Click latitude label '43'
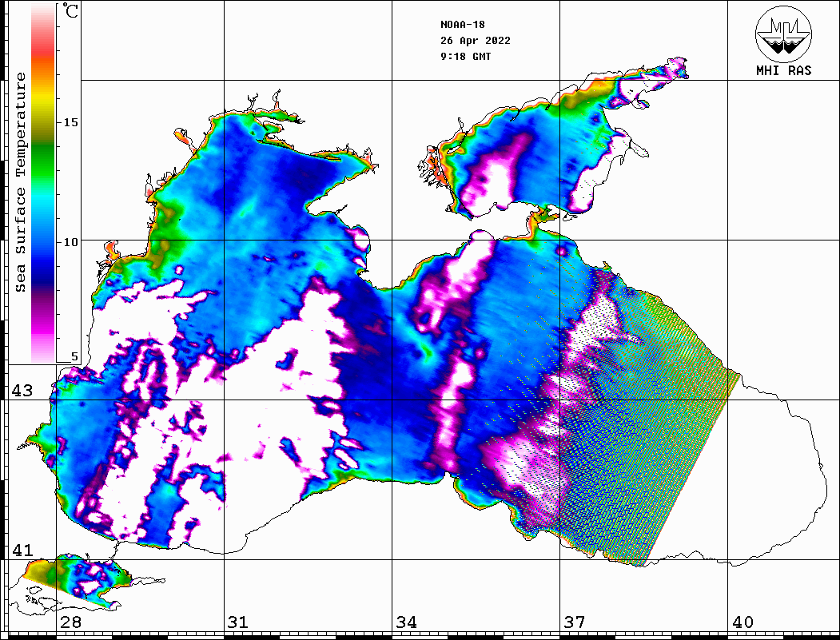Image resolution: width=840 pixels, height=640 pixels. pyautogui.click(x=22, y=391)
